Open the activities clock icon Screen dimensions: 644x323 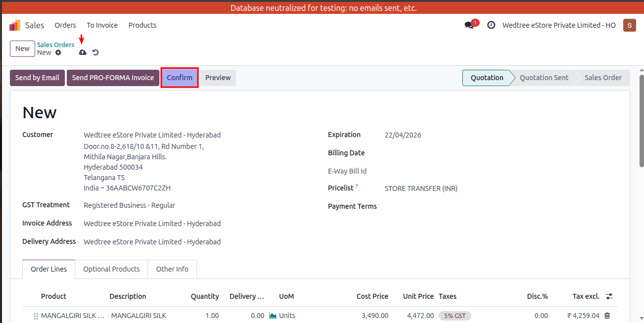[491, 25]
